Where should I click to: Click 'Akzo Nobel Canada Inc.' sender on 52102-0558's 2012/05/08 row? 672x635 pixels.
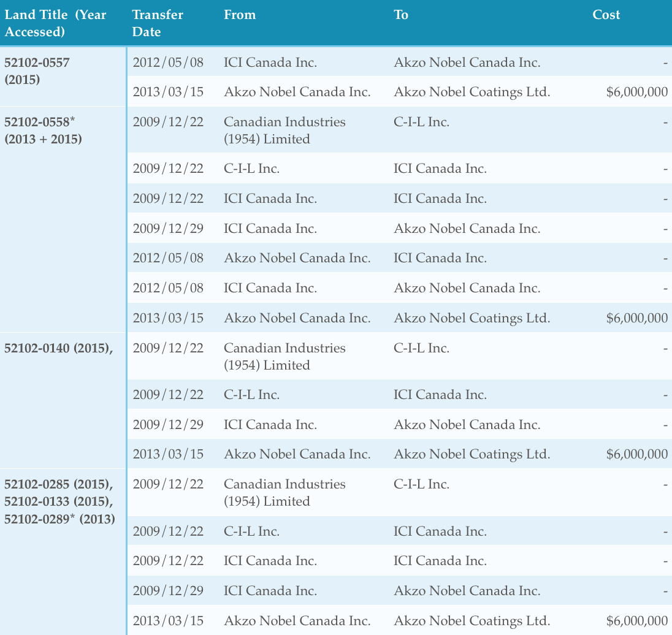(x=297, y=259)
